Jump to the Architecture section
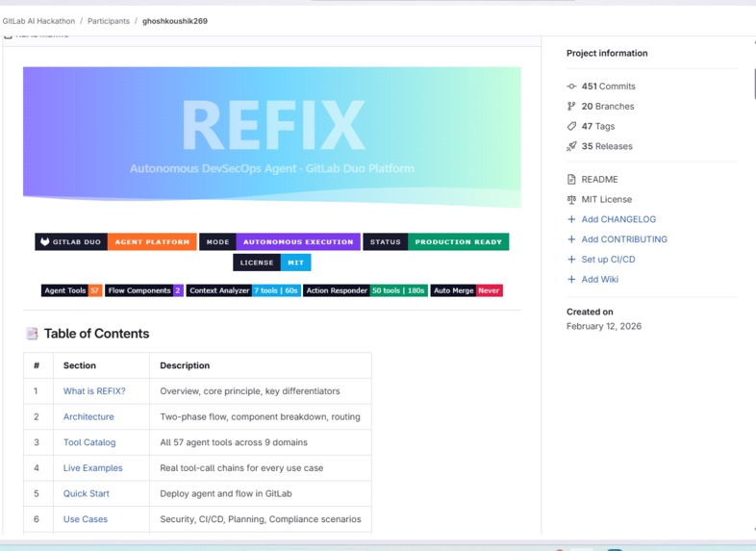This screenshot has height=551, width=756. pos(88,416)
